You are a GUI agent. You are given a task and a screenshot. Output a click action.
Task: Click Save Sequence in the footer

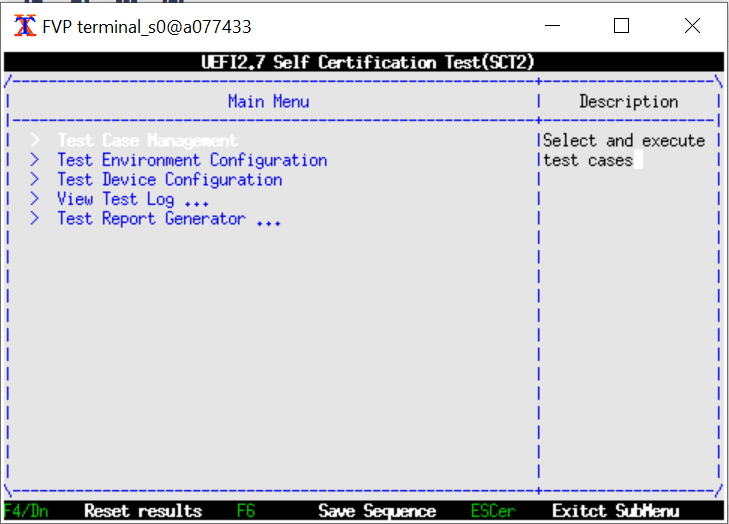pyautogui.click(x=377, y=511)
